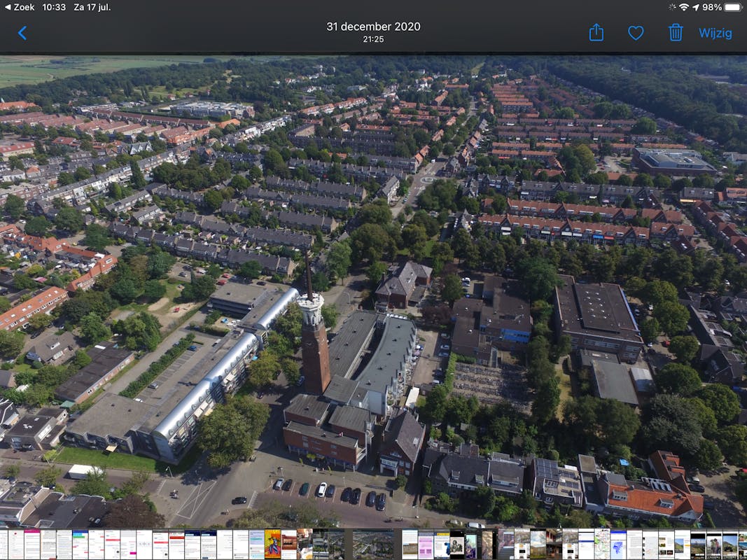Tap the location services arrow icon
This screenshot has height=560, width=747.
[x=695, y=7]
